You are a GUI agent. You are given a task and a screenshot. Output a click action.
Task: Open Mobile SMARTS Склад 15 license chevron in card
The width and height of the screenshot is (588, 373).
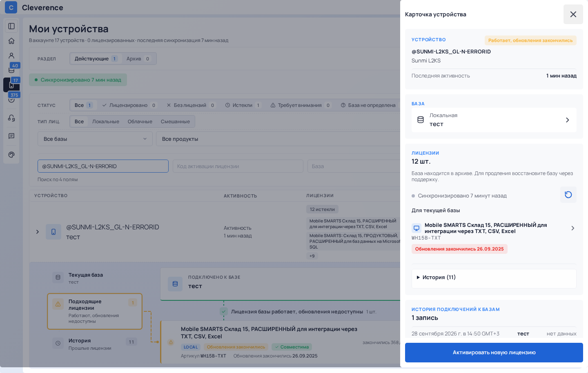click(572, 228)
